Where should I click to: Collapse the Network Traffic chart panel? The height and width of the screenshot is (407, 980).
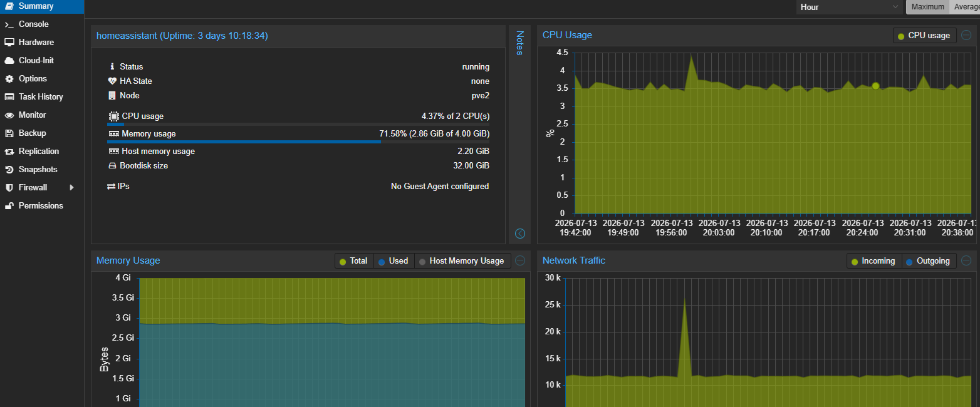point(966,261)
